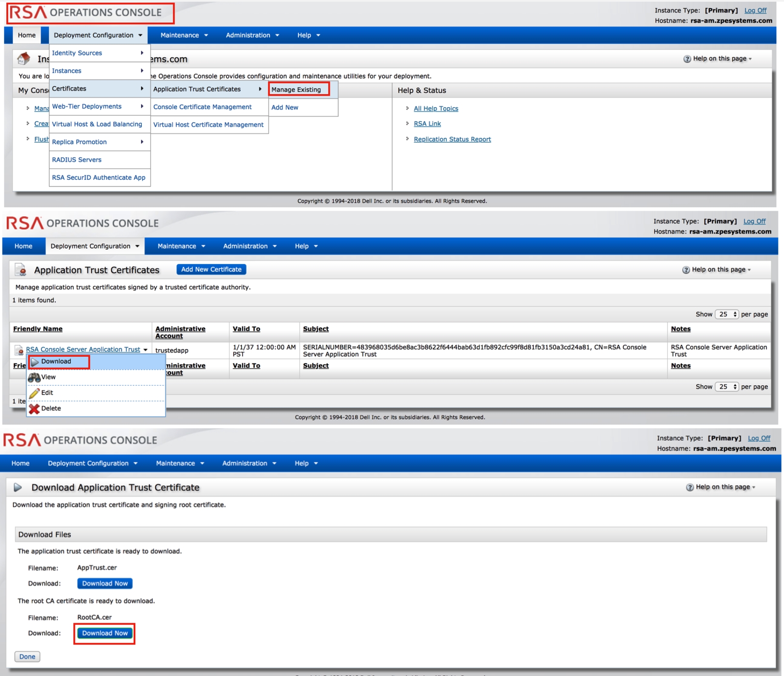Choose Add New submenu option
The image size is (784, 676).
(303, 108)
